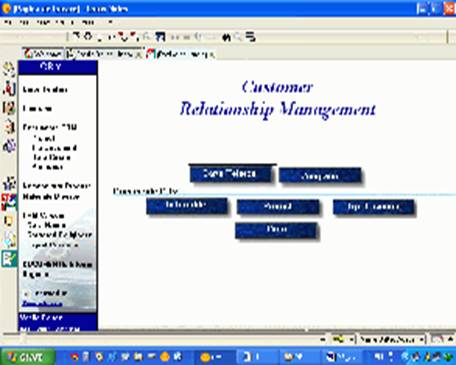Viewport: 456px width, 365px height.
Task: Switch to the third window tab
Action: point(182,54)
